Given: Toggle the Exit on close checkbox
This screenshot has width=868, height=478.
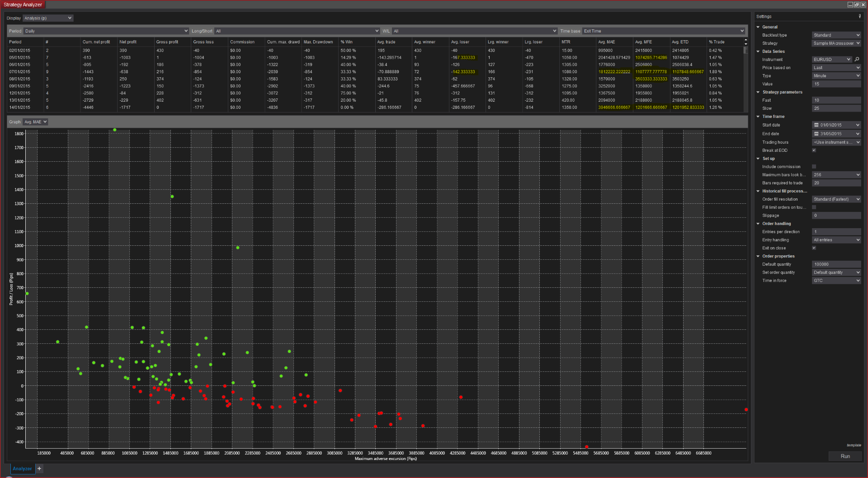Looking at the screenshot, I should pyautogui.click(x=814, y=248).
